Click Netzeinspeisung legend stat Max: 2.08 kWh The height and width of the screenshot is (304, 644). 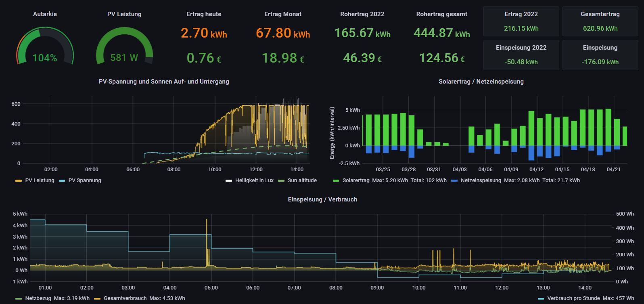coord(522,180)
